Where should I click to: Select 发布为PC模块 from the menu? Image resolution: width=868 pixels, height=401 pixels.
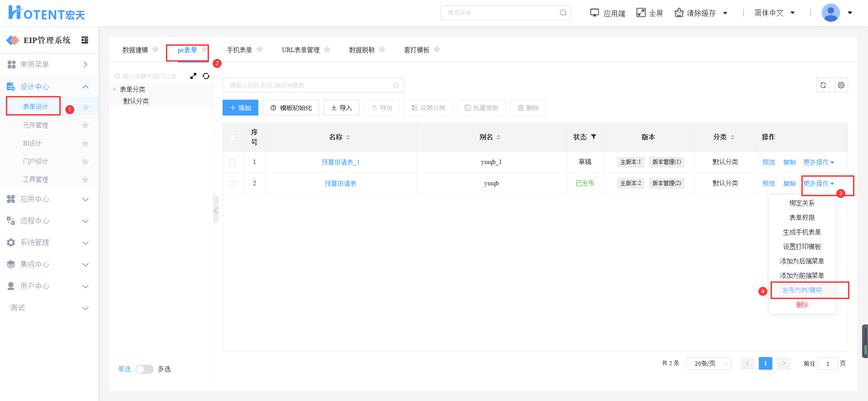(x=802, y=290)
